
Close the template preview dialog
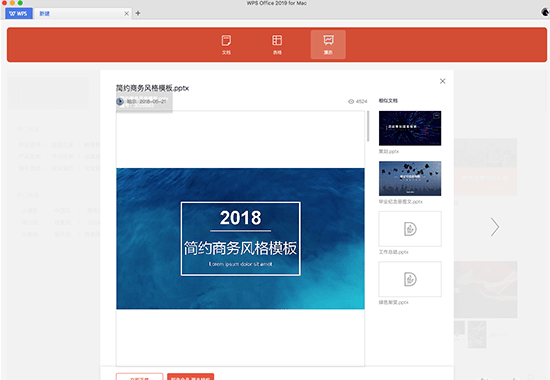click(443, 81)
